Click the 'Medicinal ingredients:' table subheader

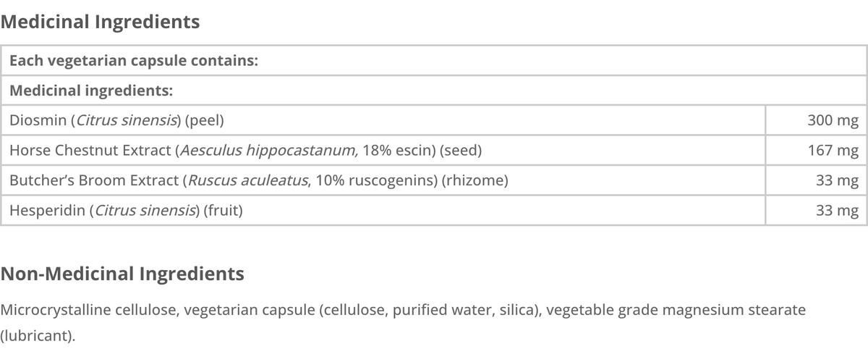point(433,91)
